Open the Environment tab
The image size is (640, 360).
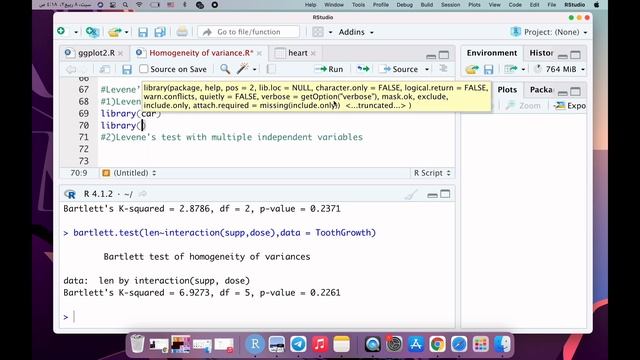tap(492, 53)
